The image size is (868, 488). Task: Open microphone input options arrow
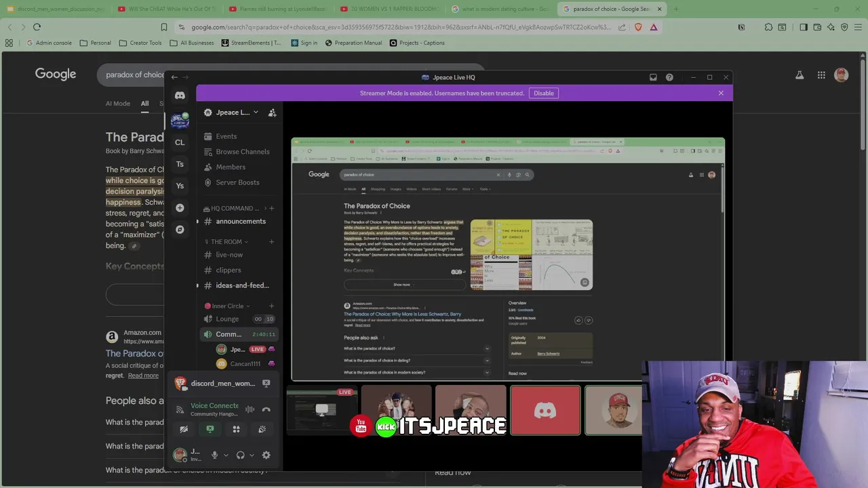(226, 455)
